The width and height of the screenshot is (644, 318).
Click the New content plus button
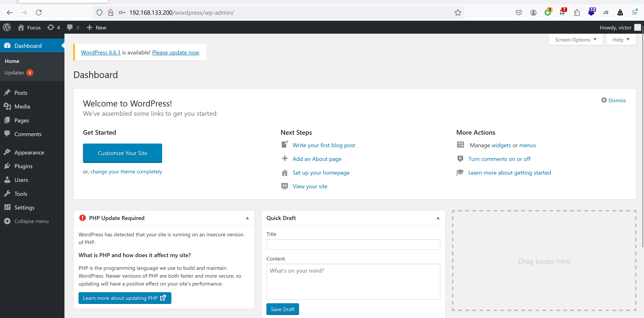(x=96, y=28)
